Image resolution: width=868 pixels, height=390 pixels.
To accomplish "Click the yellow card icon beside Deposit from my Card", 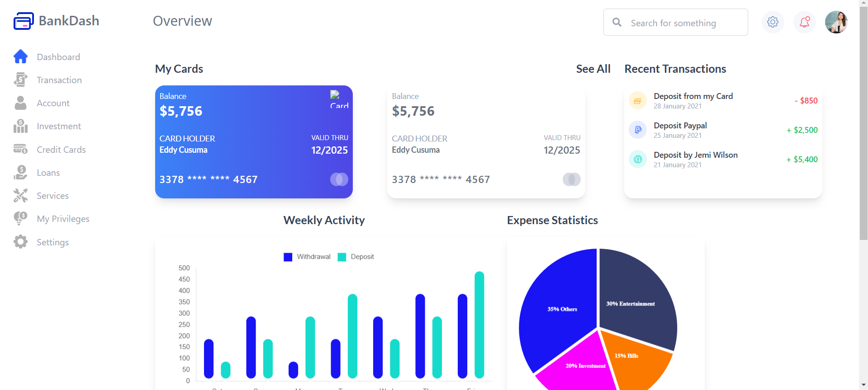I will click(637, 101).
